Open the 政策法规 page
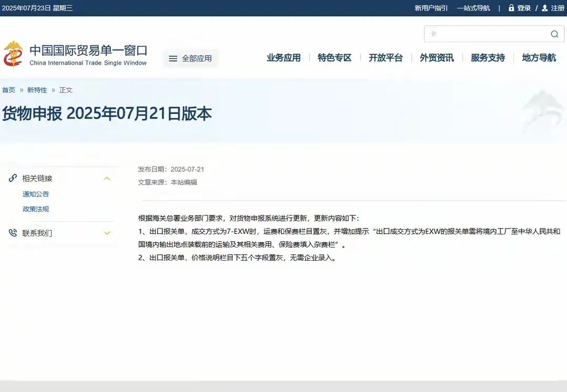Viewport: 567px width, 392px height. [x=35, y=209]
